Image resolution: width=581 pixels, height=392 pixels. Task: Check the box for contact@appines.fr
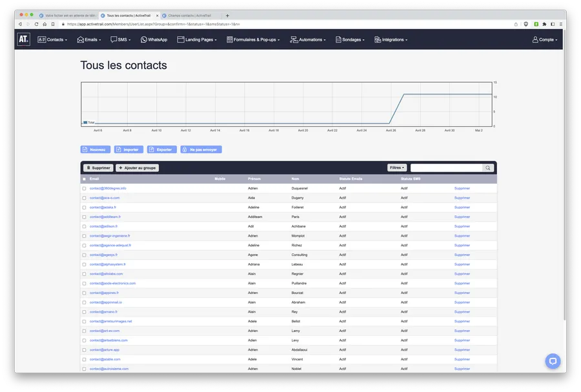coord(84,293)
